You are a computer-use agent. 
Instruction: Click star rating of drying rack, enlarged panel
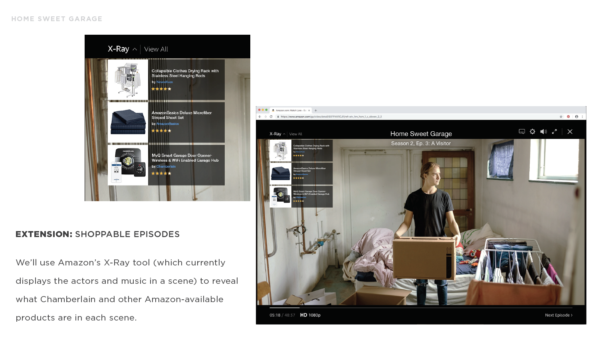(161, 89)
